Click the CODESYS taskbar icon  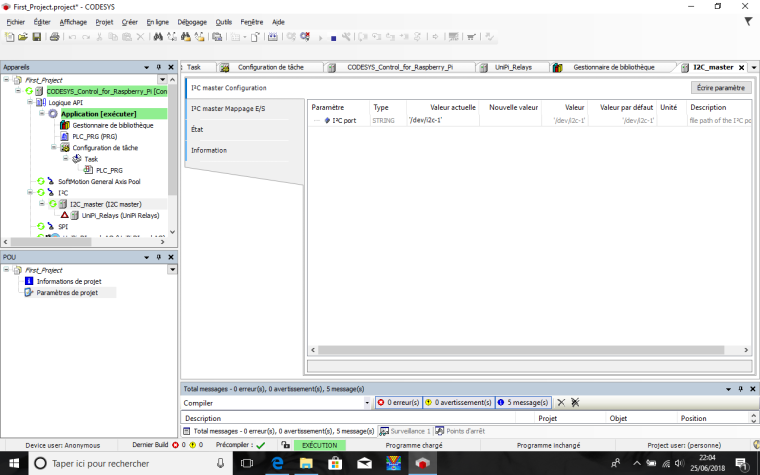(x=422, y=463)
